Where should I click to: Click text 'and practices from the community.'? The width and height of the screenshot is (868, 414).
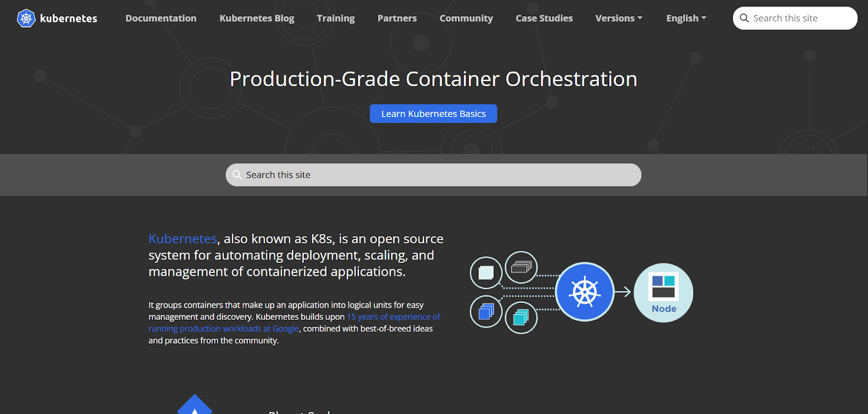click(x=214, y=341)
